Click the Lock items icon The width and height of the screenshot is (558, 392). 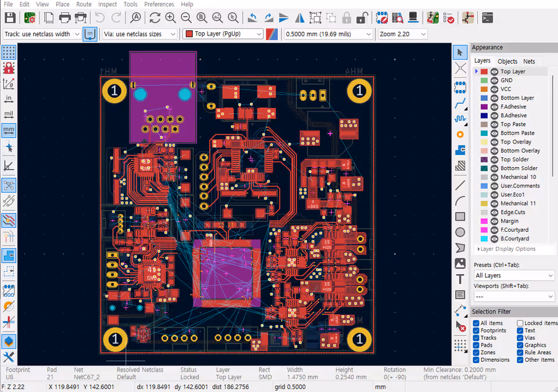point(346,18)
